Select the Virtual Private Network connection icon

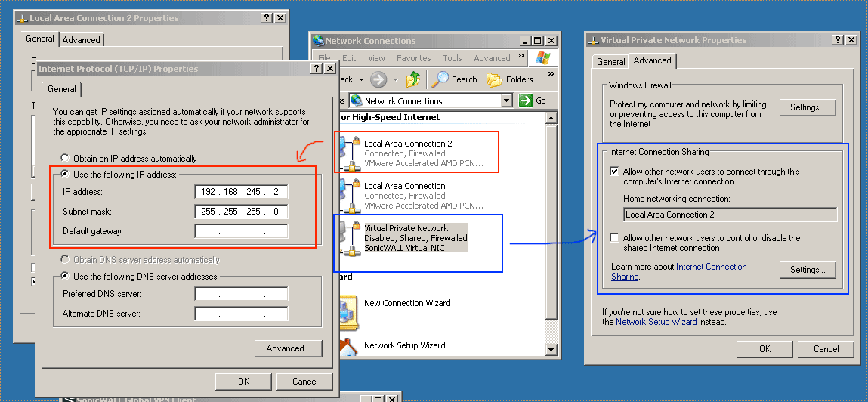pos(348,237)
